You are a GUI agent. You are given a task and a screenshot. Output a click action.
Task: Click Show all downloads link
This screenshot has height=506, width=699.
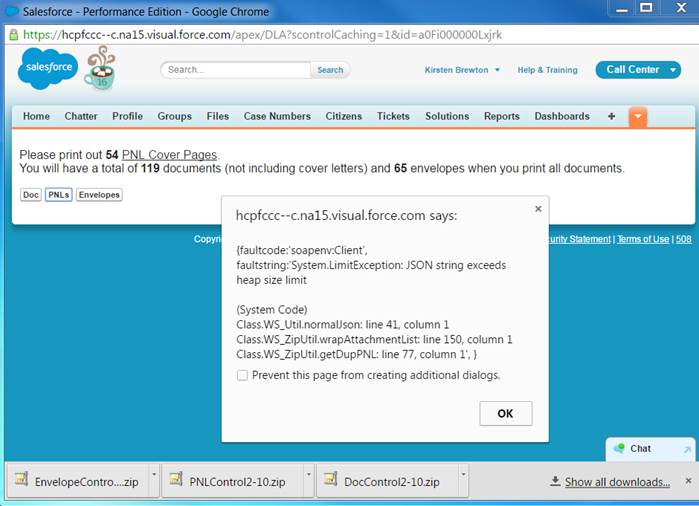[617, 482]
